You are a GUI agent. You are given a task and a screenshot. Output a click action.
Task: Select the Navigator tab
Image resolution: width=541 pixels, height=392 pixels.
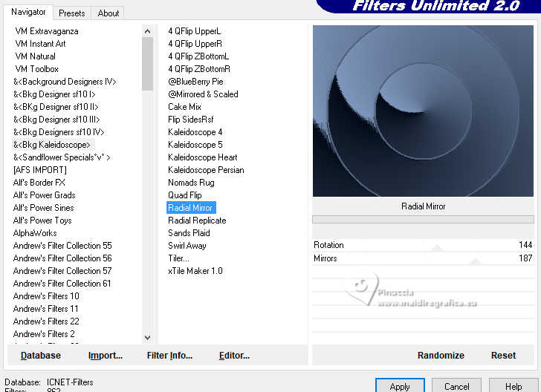(x=28, y=12)
